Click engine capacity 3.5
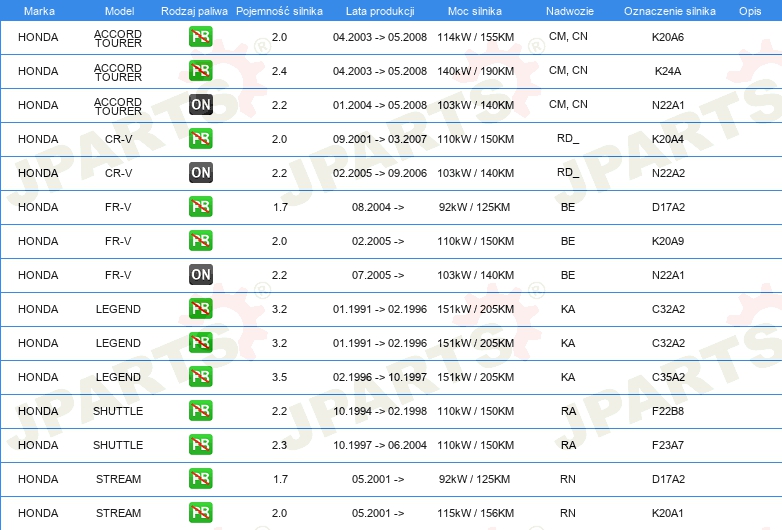Image resolution: width=782 pixels, height=530 pixels. point(279,377)
